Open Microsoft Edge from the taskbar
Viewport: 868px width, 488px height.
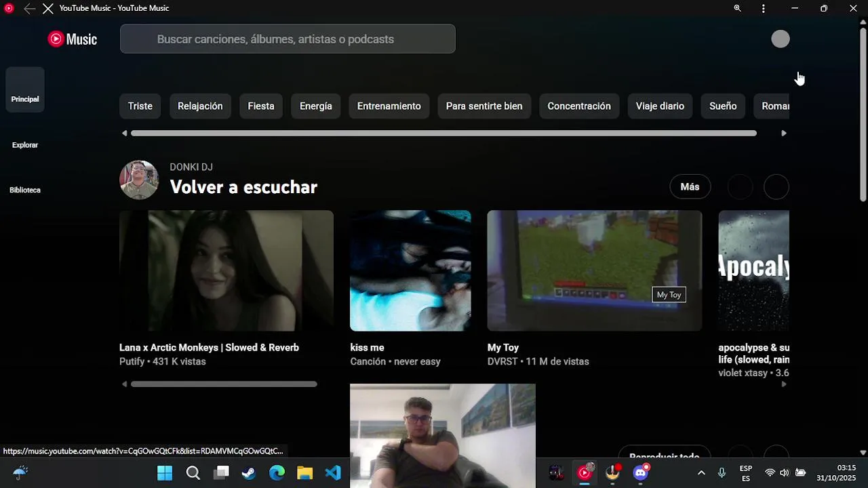pyautogui.click(x=277, y=473)
